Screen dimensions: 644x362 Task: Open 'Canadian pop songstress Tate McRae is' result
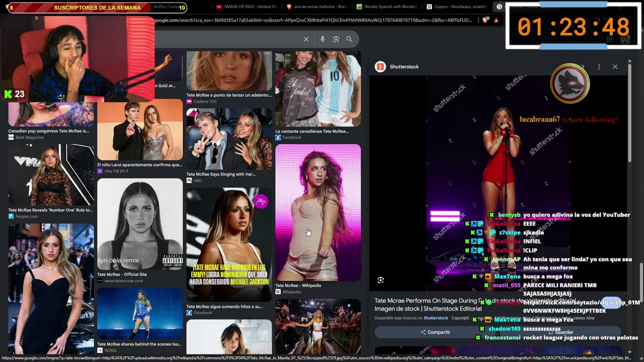click(x=48, y=131)
